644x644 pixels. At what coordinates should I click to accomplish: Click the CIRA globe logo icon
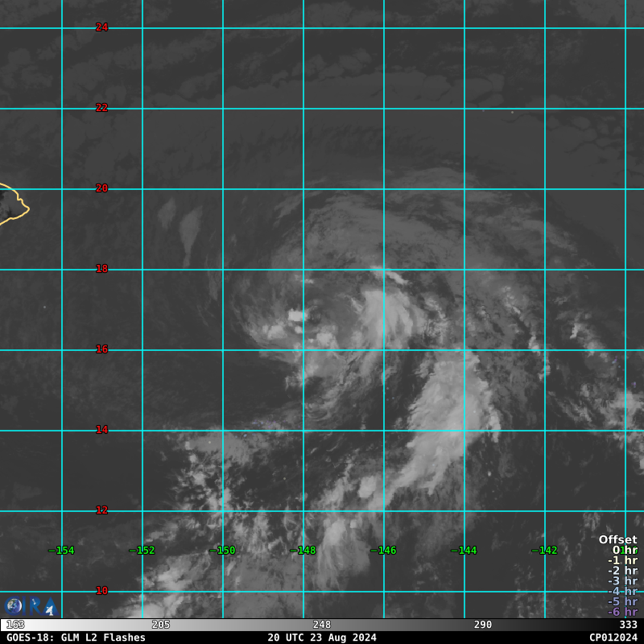click(14, 607)
